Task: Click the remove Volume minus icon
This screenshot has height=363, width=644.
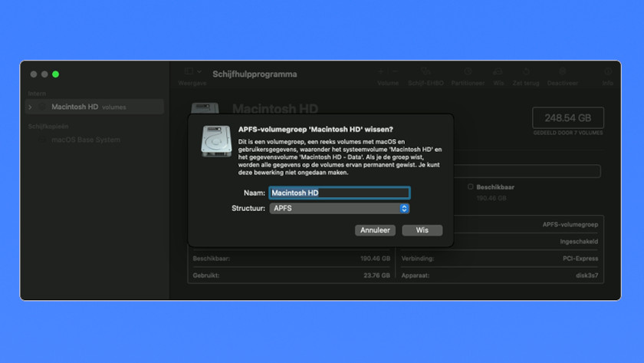Action: pyautogui.click(x=395, y=71)
